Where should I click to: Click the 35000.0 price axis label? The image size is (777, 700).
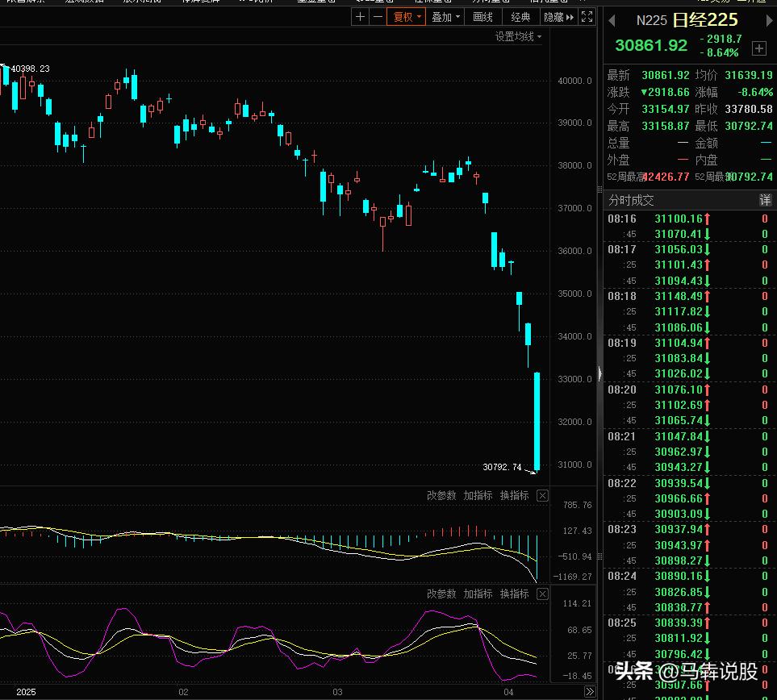pyautogui.click(x=574, y=294)
